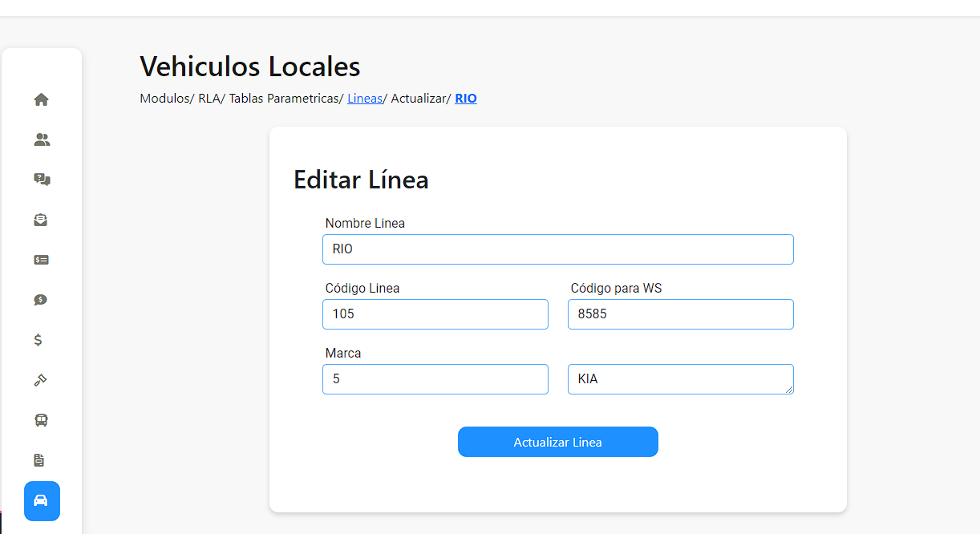
Task: Click the Editar Línea heading
Action: pyautogui.click(x=361, y=180)
